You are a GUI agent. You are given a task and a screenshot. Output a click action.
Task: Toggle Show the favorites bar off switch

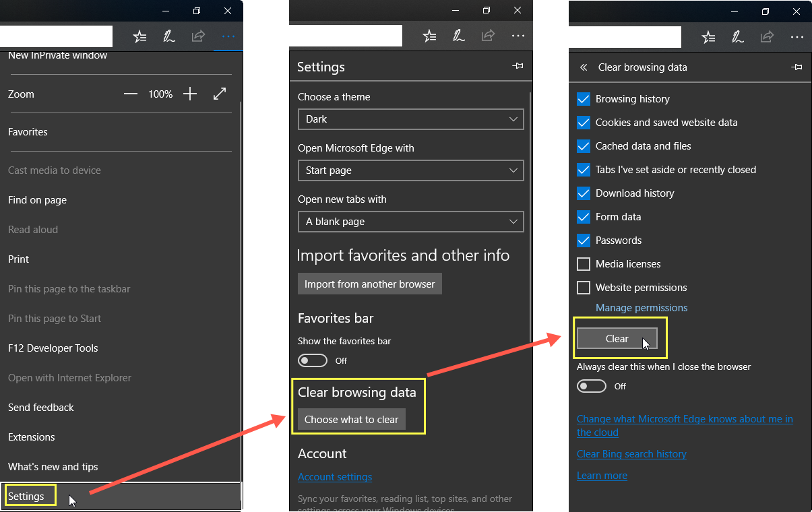tap(312, 360)
